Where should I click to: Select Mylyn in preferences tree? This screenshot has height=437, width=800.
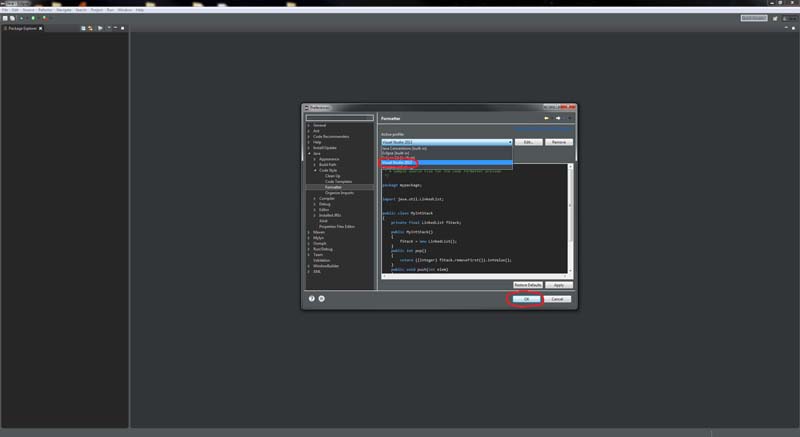pyautogui.click(x=318, y=238)
